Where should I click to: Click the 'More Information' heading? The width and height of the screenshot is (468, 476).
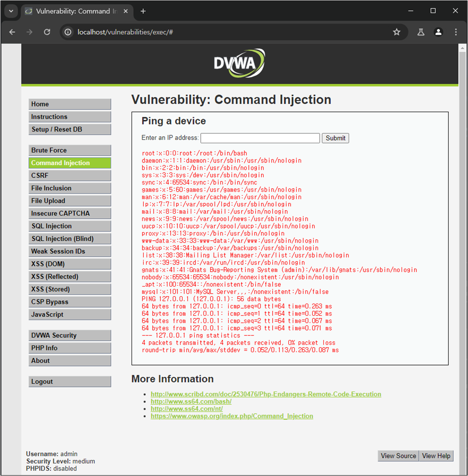[172, 379]
